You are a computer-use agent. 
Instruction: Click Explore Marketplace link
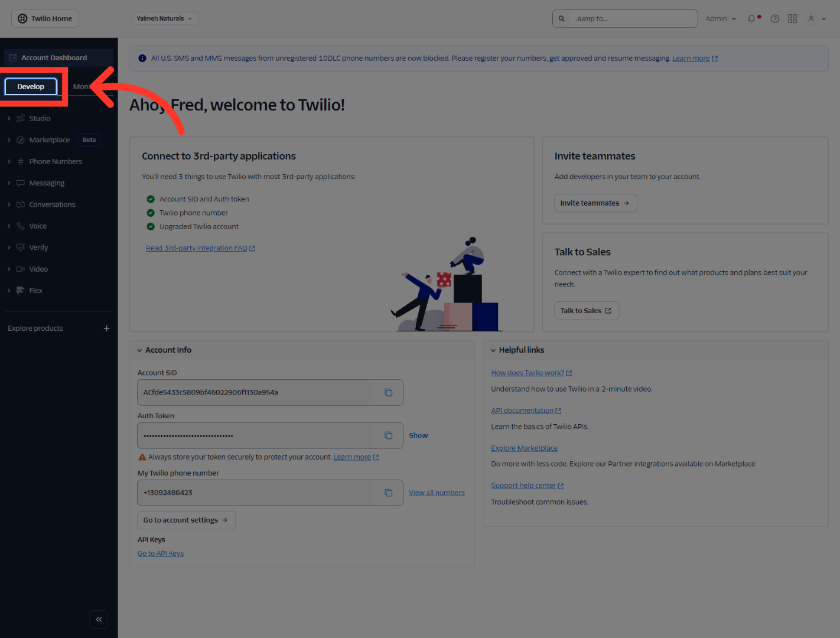tap(525, 448)
